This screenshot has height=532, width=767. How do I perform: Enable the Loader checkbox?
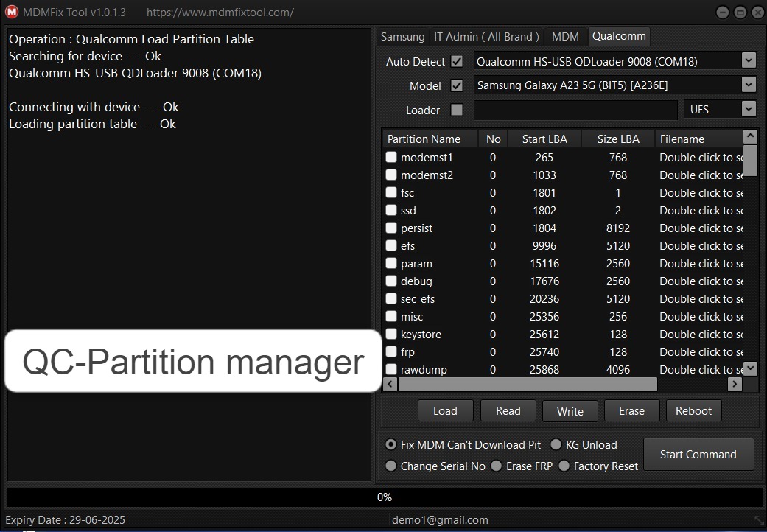(x=457, y=110)
